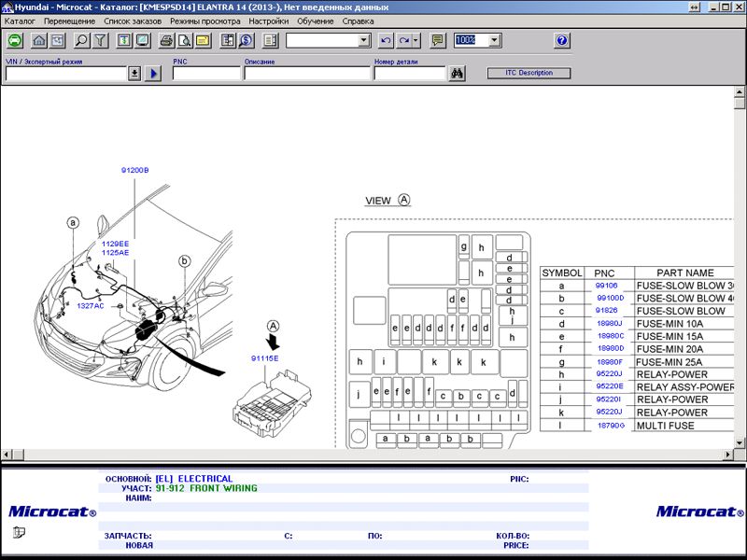This screenshot has width=747, height=560.
Task: Click the 91115E part number link
Action: pyautogui.click(x=265, y=358)
